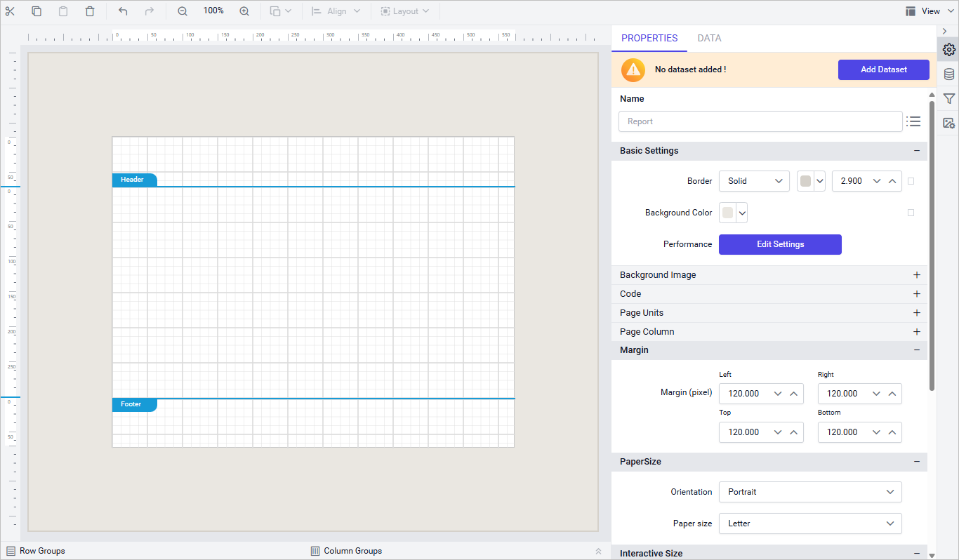Click the Add Dataset button
This screenshot has height=560, width=959.
883,69
